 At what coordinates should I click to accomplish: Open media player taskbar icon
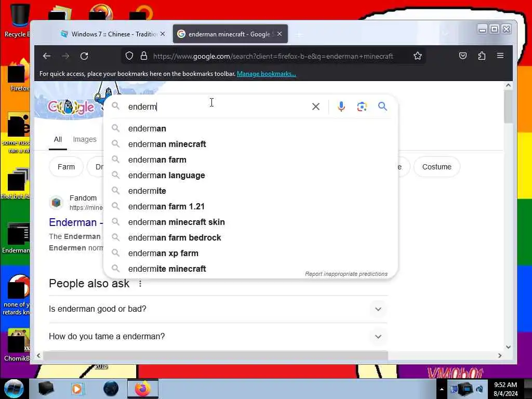pyautogui.click(x=77, y=389)
